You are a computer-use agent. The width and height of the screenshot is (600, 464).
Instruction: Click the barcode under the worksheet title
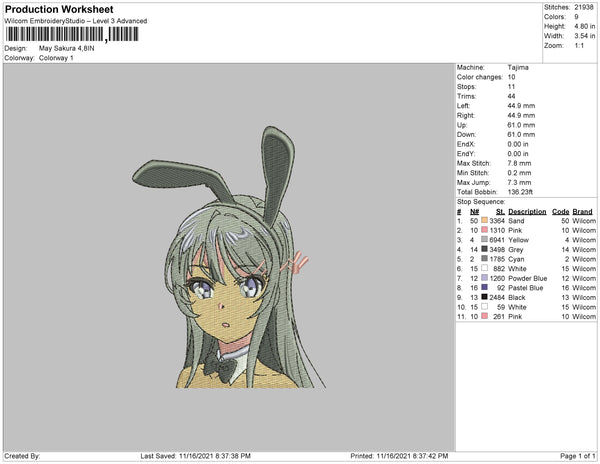(x=72, y=34)
